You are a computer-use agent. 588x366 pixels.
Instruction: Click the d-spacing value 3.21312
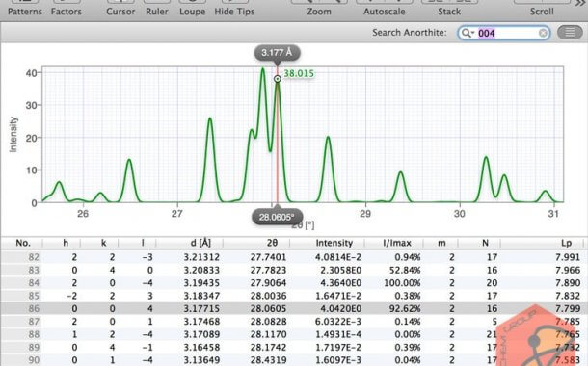pyautogui.click(x=201, y=257)
